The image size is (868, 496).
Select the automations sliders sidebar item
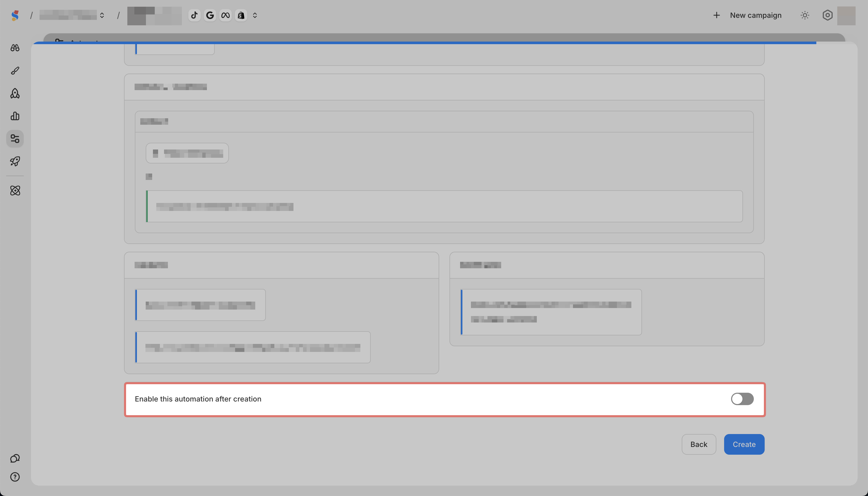pyautogui.click(x=15, y=139)
